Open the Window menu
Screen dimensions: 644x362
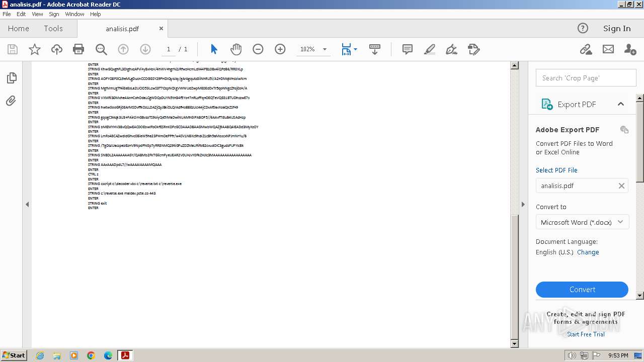[74, 14]
